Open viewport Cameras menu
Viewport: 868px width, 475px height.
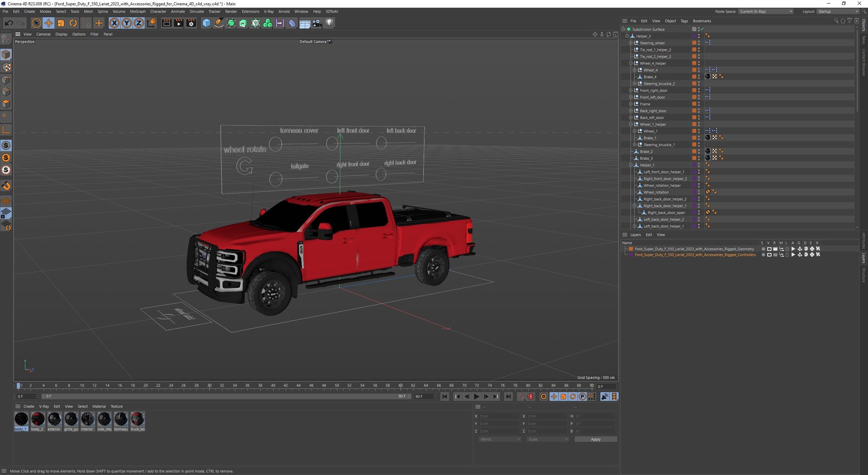(x=43, y=34)
